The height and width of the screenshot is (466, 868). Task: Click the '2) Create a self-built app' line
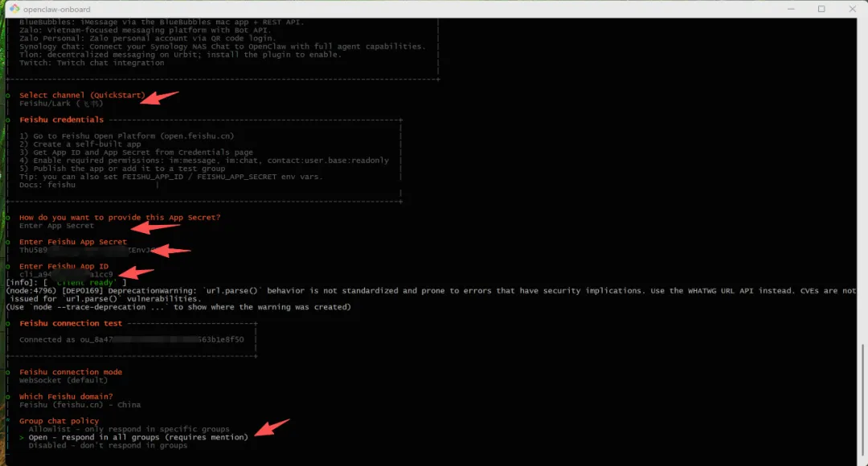[x=80, y=144]
